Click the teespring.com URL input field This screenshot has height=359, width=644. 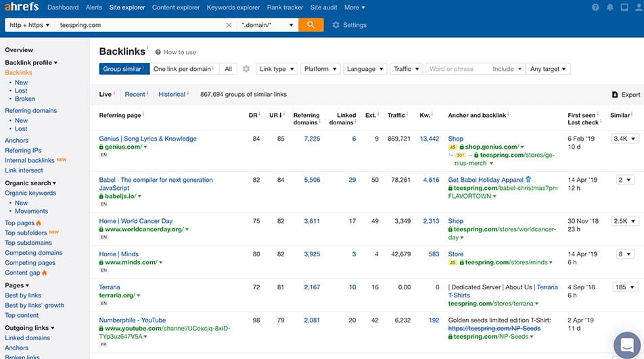(139, 25)
